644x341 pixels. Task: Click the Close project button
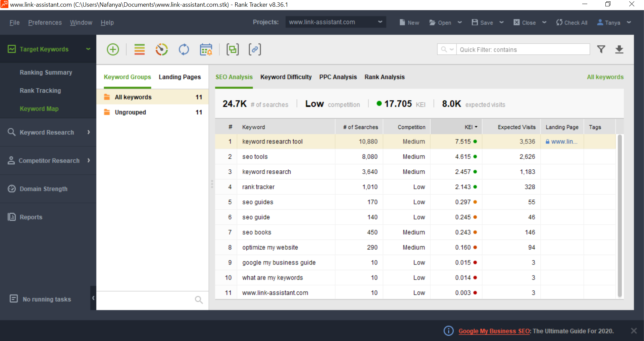tap(525, 23)
